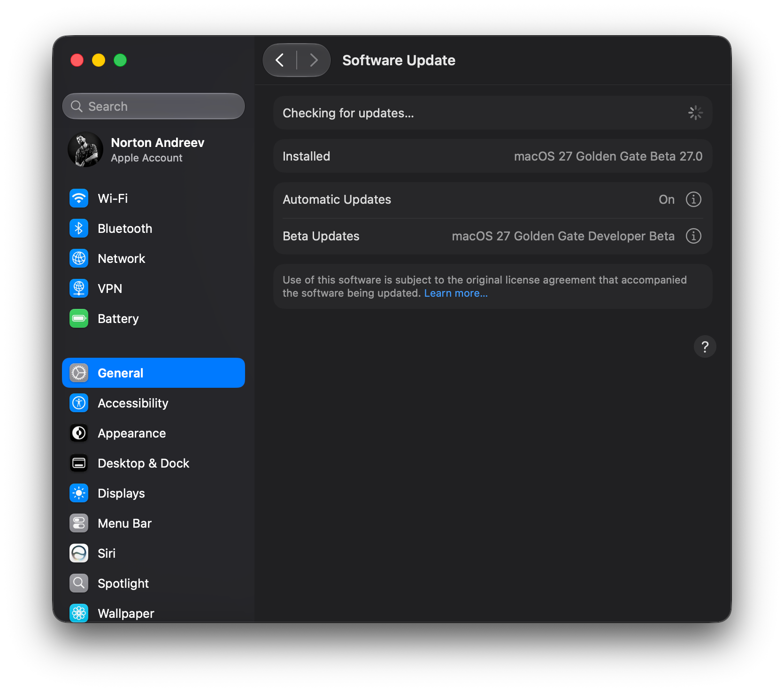The height and width of the screenshot is (692, 784).
Task: Select General in the sidebar
Action: pos(154,373)
